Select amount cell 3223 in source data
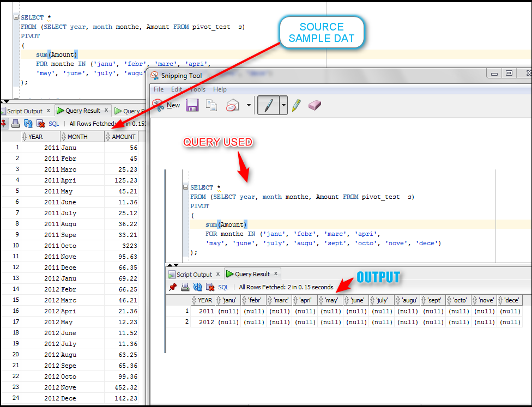Screen dimensions: 532x407 click(x=122, y=246)
